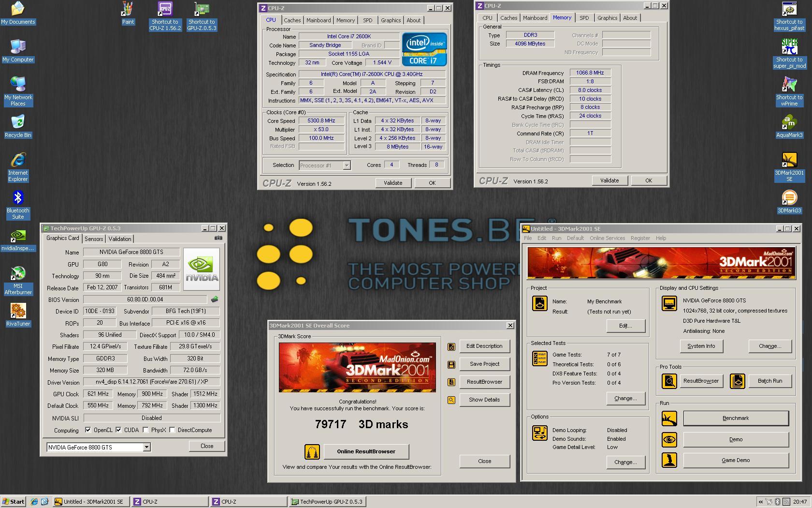Enable the DirectCompute checkbox in GPU-Z
812x508 pixels.
pos(172,430)
